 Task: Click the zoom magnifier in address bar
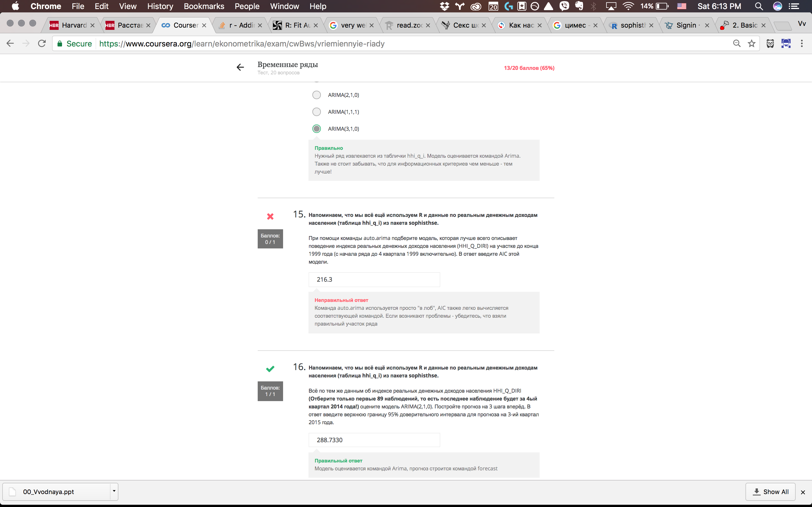(736, 44)
